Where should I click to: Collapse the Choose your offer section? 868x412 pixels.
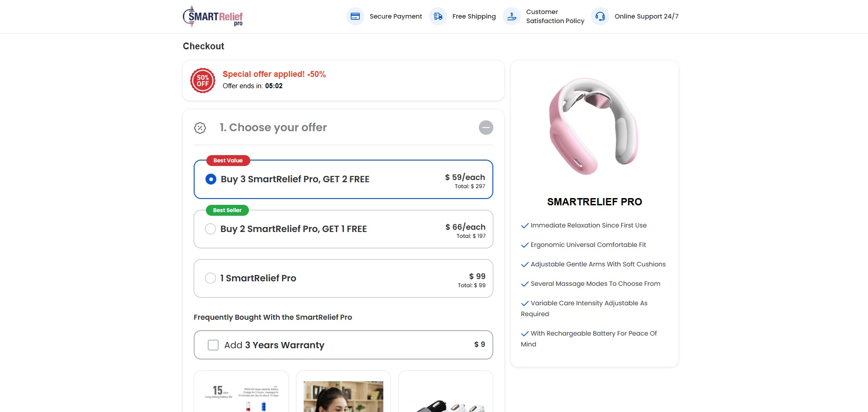point(486,128)
